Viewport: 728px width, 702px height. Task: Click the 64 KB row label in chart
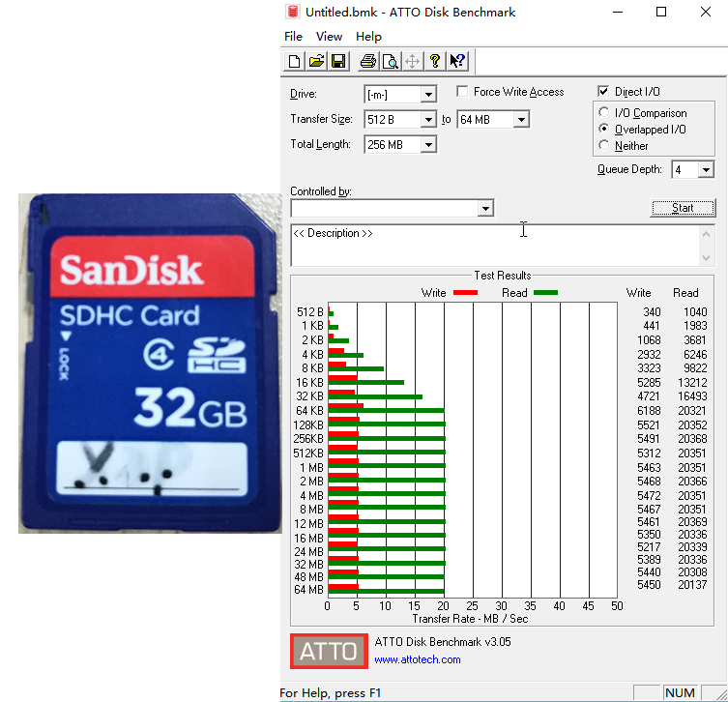tap(309, 411)
